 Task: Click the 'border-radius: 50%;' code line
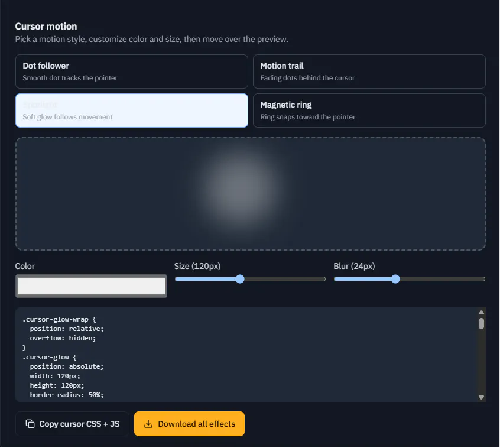[x=67, y=395]
